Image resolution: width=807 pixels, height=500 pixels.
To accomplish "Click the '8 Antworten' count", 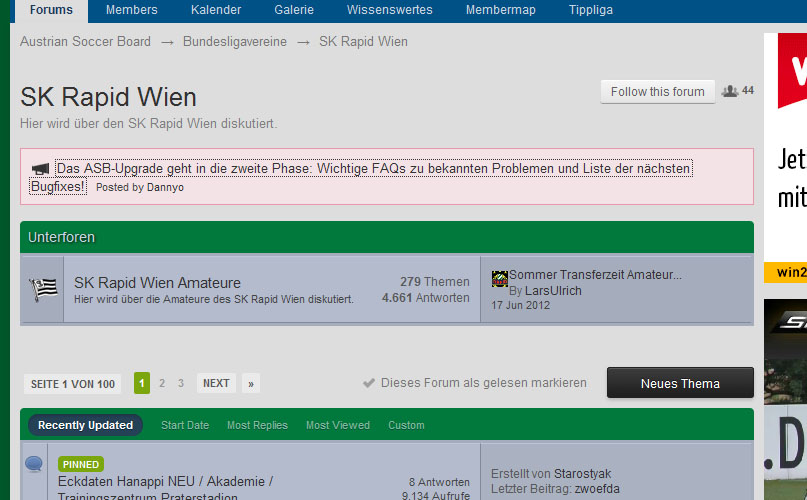I will tap(439, 482).
